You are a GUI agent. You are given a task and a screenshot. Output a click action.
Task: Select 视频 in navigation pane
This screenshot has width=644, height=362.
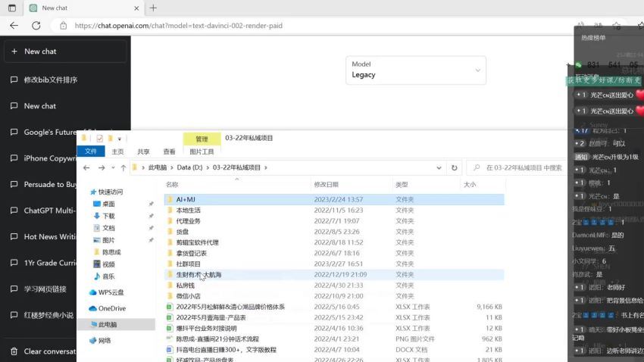click(x=104, y=264)
